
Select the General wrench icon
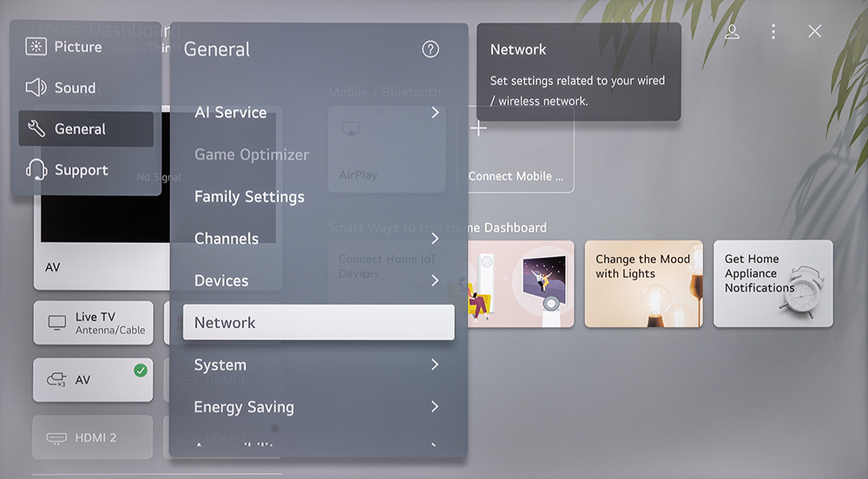[36, 129]
